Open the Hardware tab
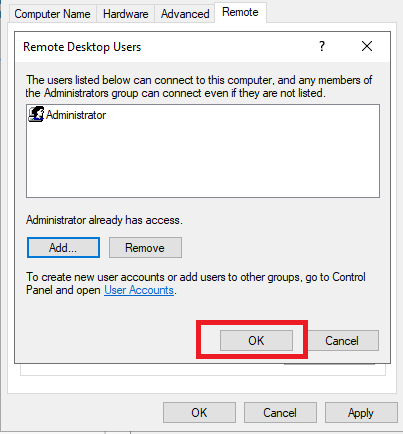 [x=125, y=14]
